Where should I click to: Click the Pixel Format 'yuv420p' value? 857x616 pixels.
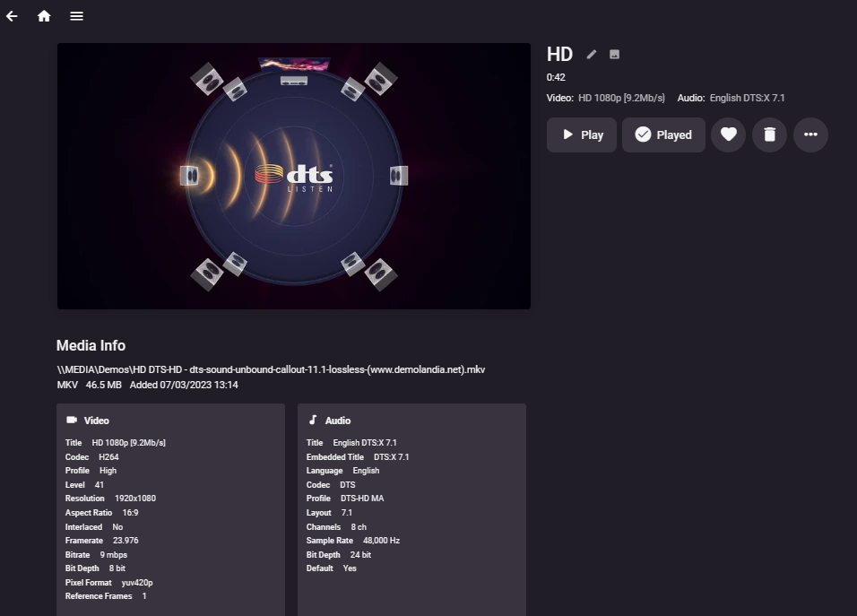[137, 583]
